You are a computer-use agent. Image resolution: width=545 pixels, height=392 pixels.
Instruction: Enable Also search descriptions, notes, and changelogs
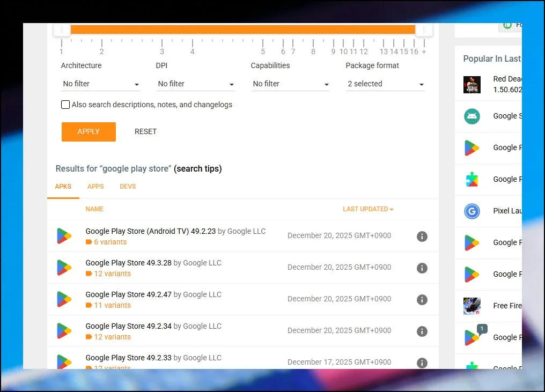click(x=65, y=105)
